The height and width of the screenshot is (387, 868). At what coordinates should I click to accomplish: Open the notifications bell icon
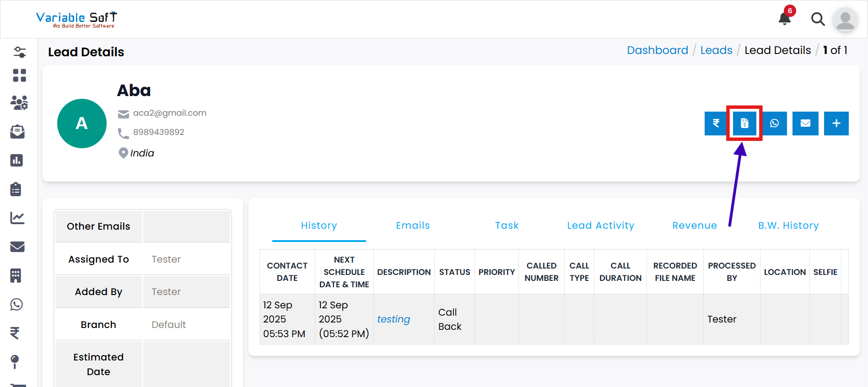785,19
